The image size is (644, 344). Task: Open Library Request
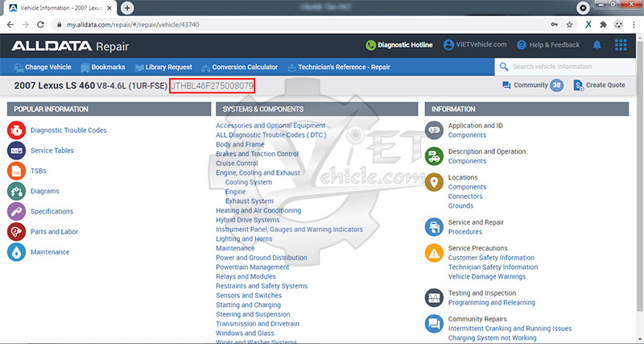click(x=163, y=67)
